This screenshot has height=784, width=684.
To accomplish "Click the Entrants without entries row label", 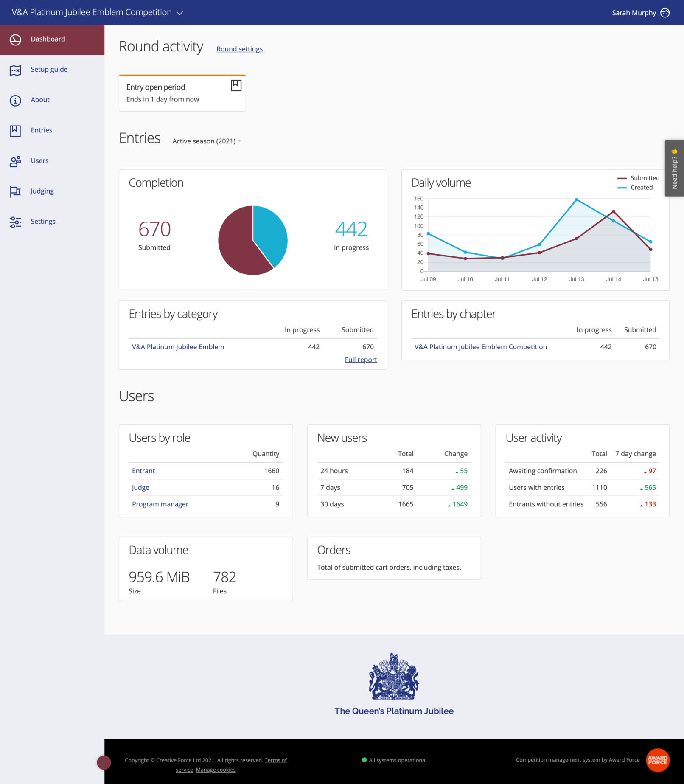I will point(546,504).
